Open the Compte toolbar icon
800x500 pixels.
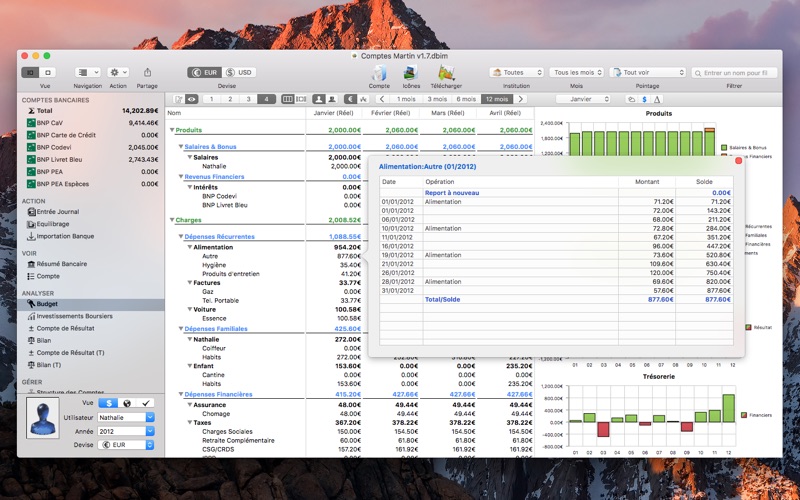(x=379, y=73)
